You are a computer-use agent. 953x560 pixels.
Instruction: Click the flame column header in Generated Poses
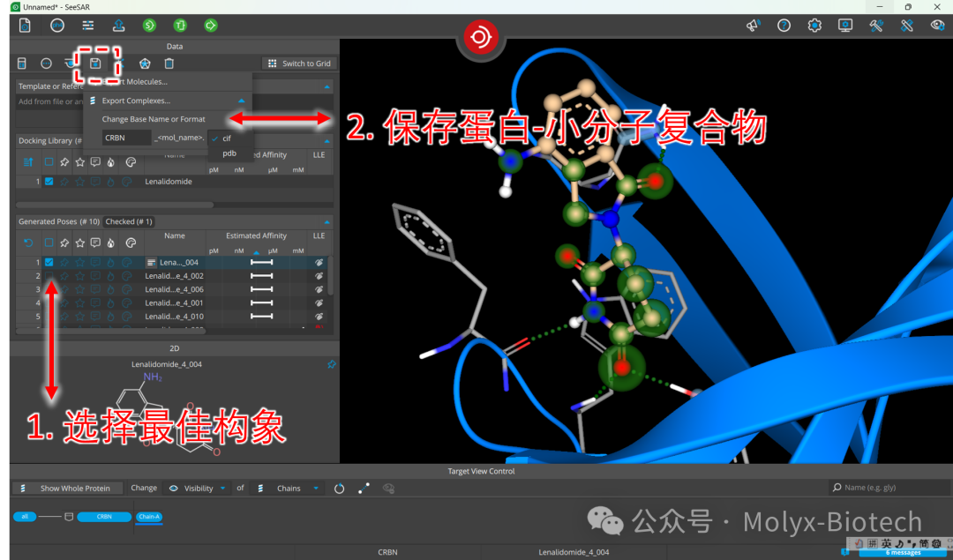[x=110, y=243]
